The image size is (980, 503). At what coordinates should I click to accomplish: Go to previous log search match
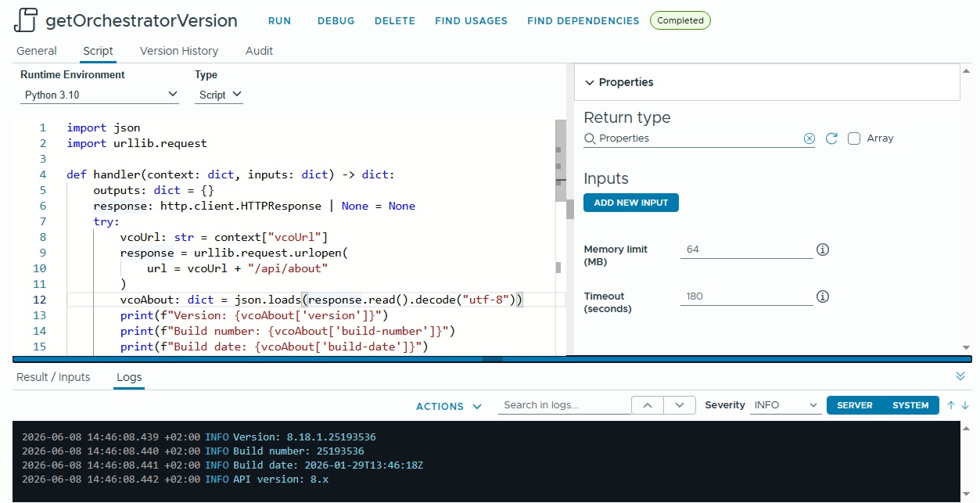tap(648, 405)
